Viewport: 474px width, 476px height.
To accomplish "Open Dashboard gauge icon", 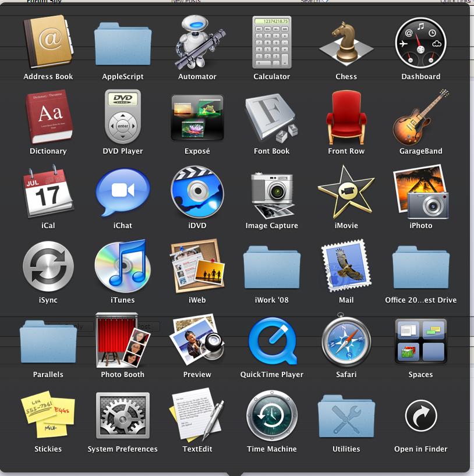I will [420, 42].
